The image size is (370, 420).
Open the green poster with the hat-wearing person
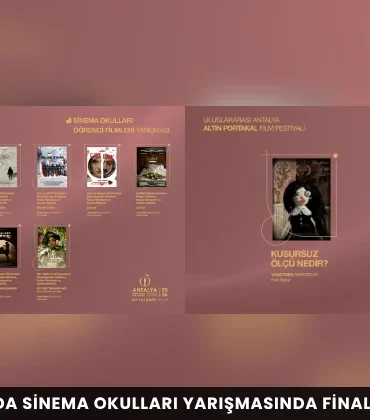(52, 247)
